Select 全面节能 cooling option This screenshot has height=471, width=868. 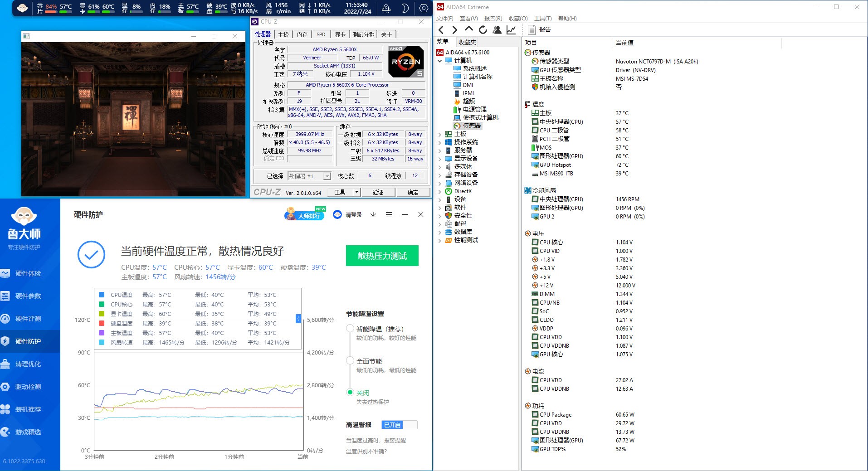click(350, 361)
